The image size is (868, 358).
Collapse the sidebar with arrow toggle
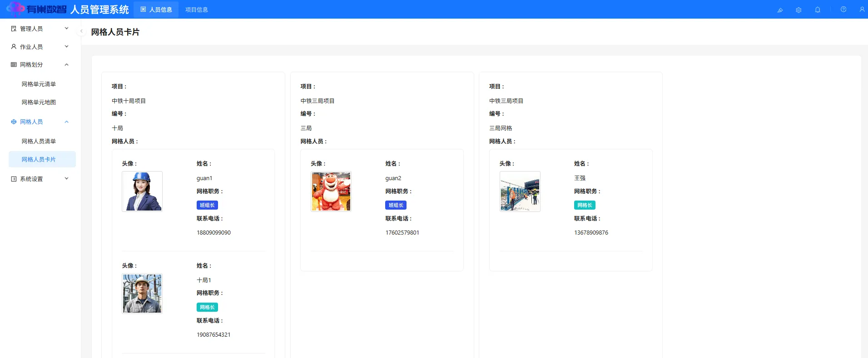tap(81, 31)
